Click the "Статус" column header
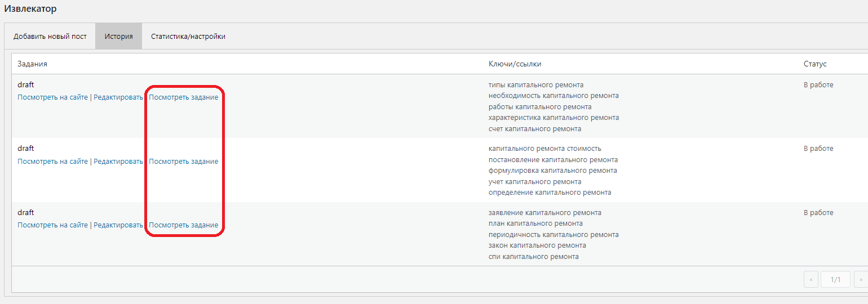 pos(815,64)
